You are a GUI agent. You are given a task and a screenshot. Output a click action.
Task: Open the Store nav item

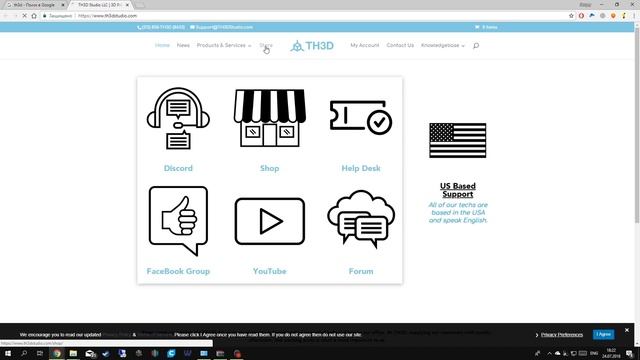(266, 45)
